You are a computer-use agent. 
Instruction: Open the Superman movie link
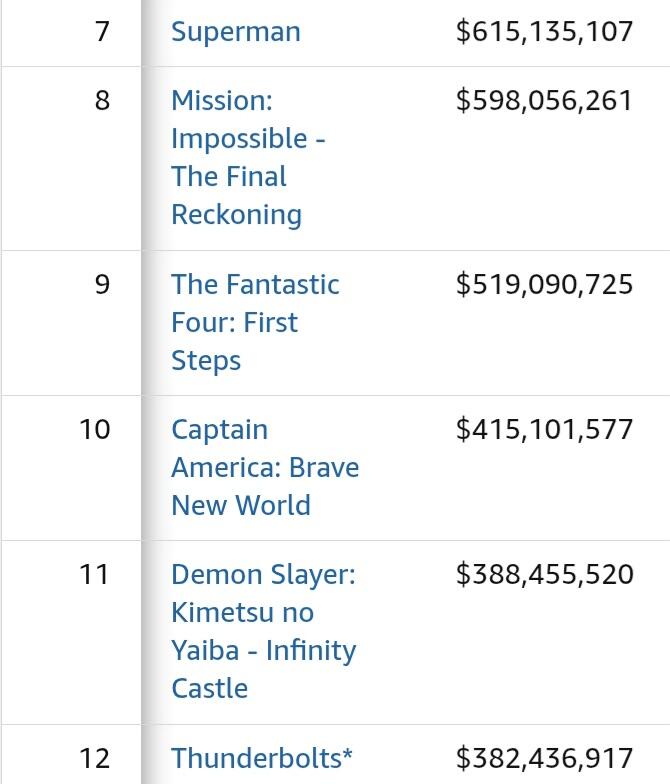coord(235,31)
